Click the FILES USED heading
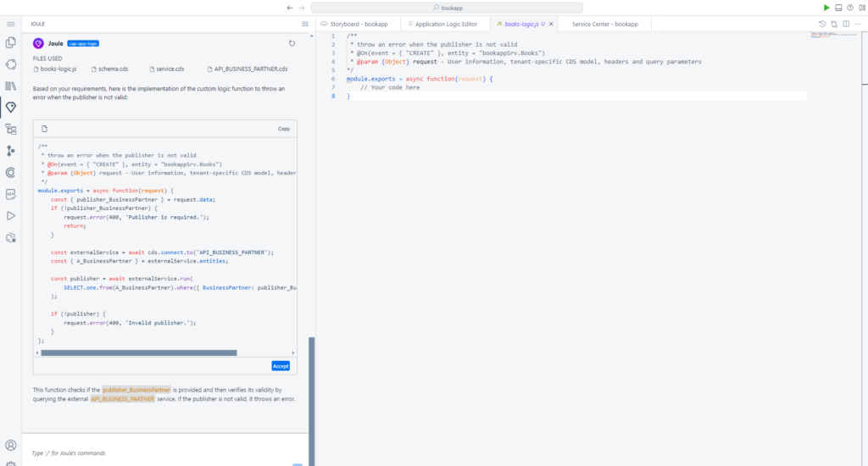The image size is (868, 466). [x=47, y=58]
